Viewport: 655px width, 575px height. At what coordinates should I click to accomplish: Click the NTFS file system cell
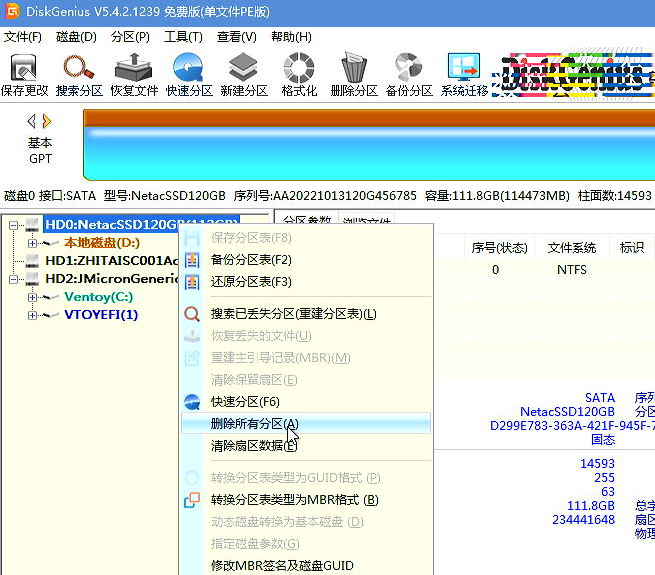pos(571,270)
